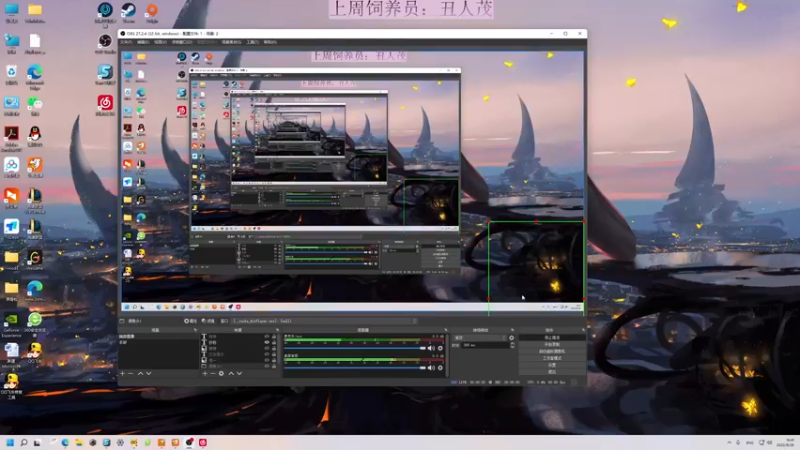Open Microsoft Edge from the taskbar
The image size is (800, 450).
click(x=65, y=442)
